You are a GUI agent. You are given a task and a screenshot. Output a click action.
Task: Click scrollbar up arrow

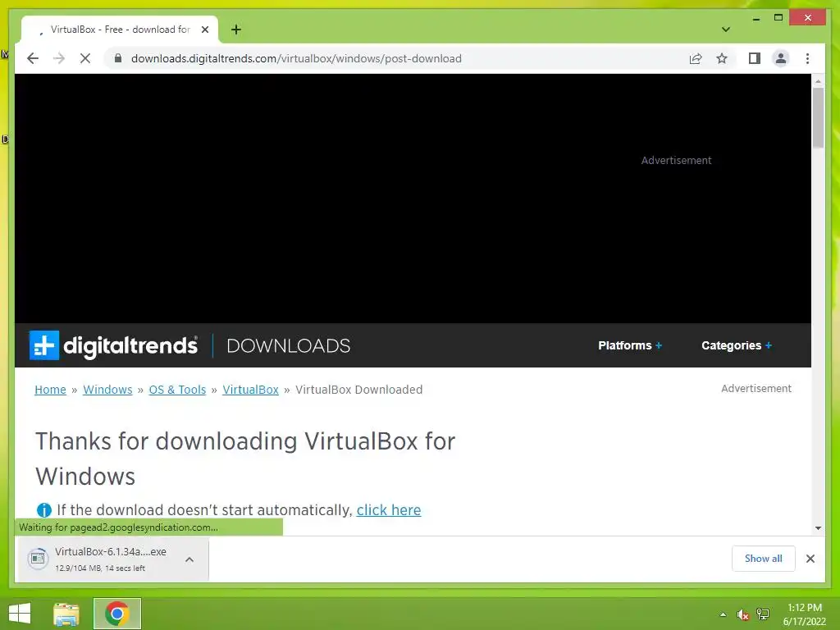click(x=818, y=81)
